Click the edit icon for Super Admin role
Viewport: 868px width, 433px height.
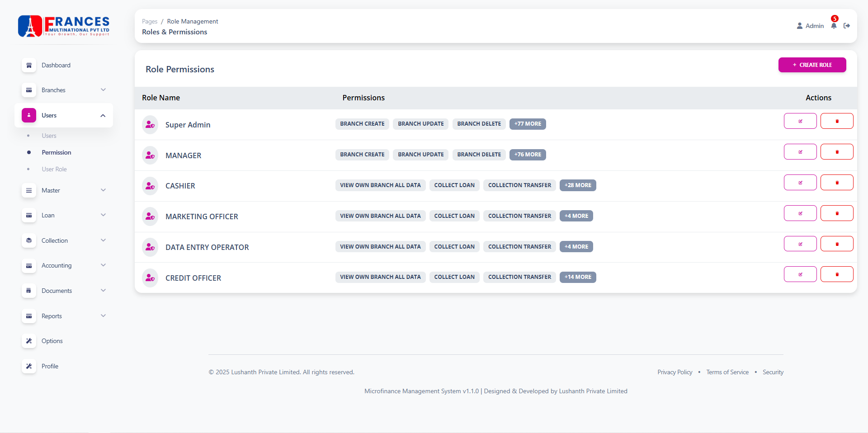[x=800, y=121]
